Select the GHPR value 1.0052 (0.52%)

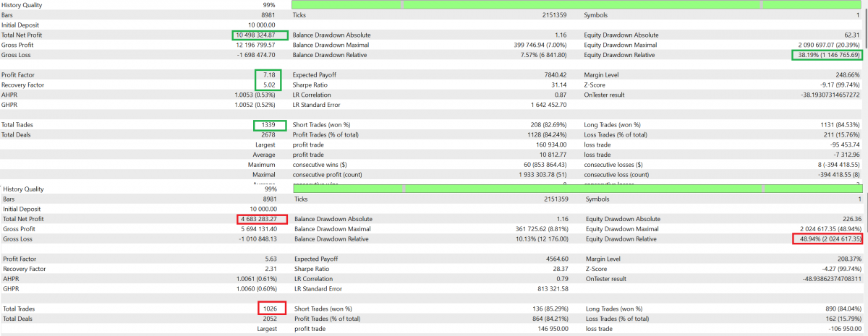point(255,105)
